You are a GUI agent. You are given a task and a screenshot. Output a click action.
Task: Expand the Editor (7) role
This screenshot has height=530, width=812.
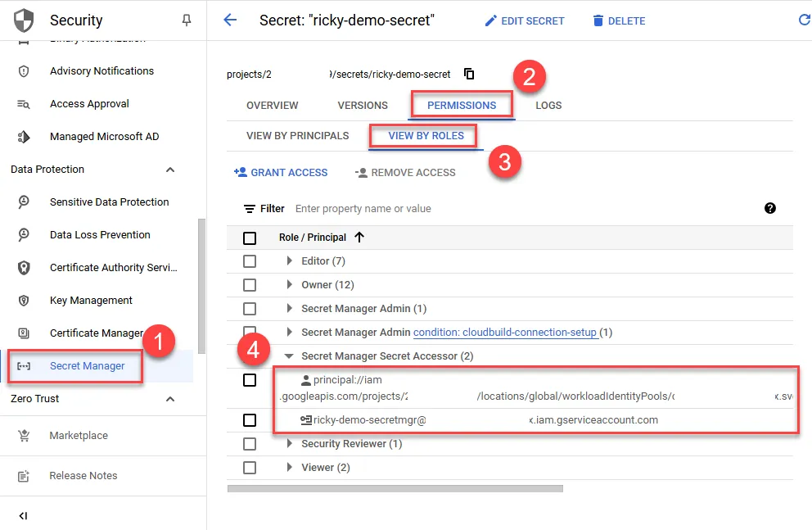click(289, 261)
